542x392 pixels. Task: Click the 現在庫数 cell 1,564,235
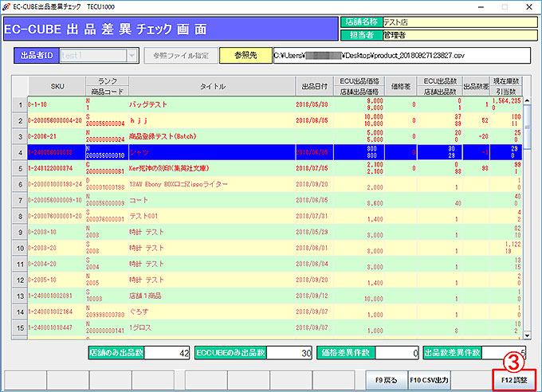click(506, 101)
